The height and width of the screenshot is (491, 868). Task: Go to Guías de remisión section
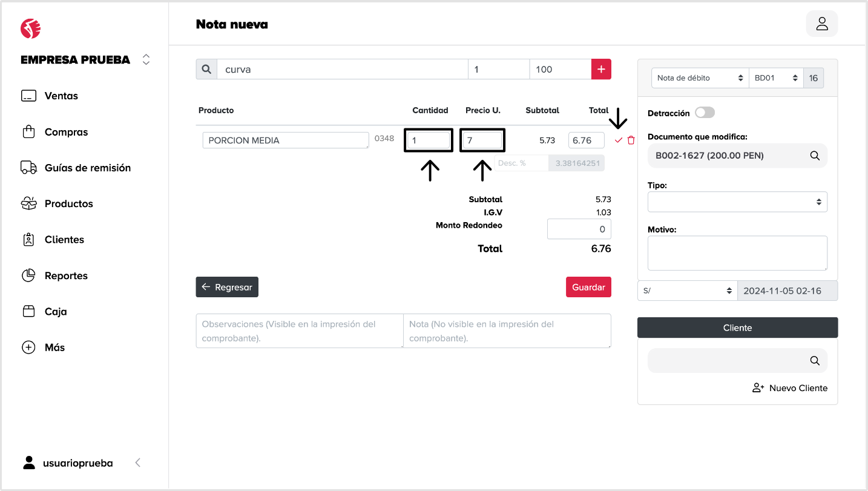click(x=87, y=168)
